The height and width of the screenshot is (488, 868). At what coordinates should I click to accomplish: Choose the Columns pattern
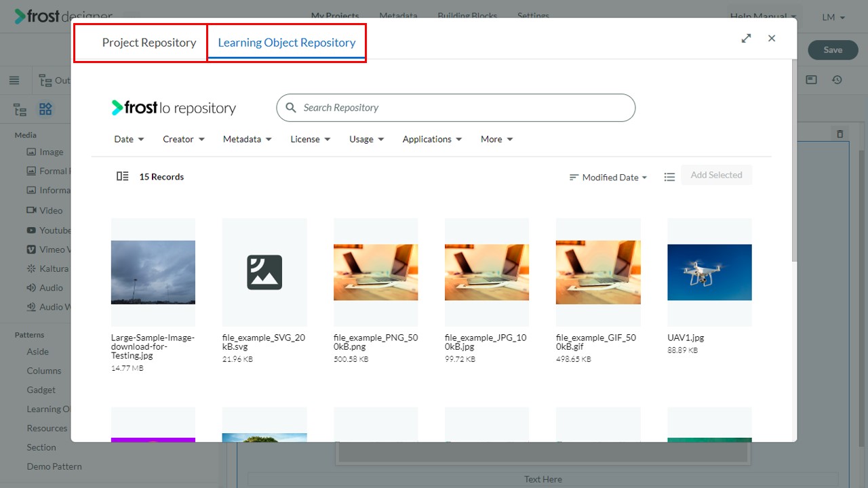[44, 371]
